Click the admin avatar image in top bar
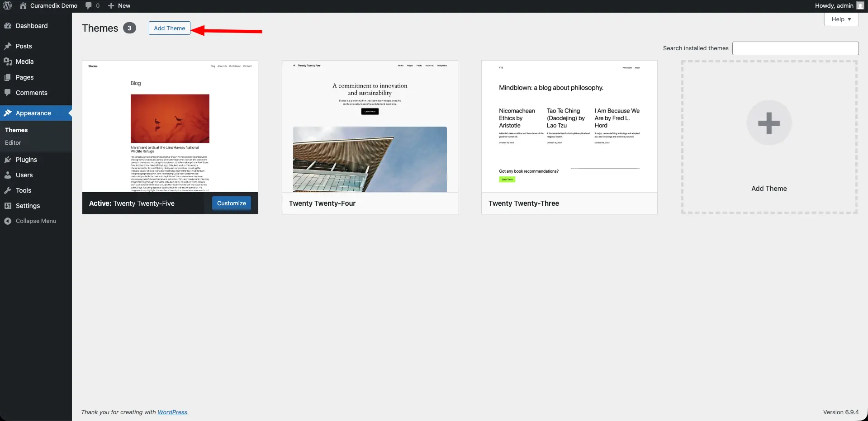The width and height of the screenshot is (868, 421). click(x=860, y=5)
